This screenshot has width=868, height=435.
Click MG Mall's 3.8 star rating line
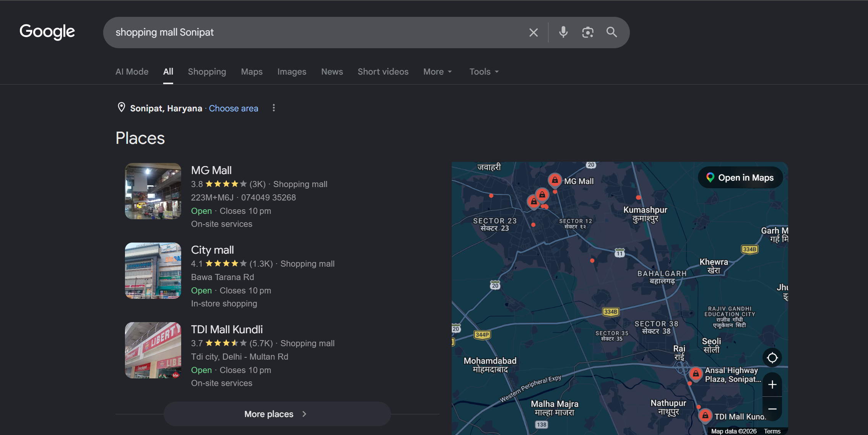pyautogui.click(x=259, y=184)
